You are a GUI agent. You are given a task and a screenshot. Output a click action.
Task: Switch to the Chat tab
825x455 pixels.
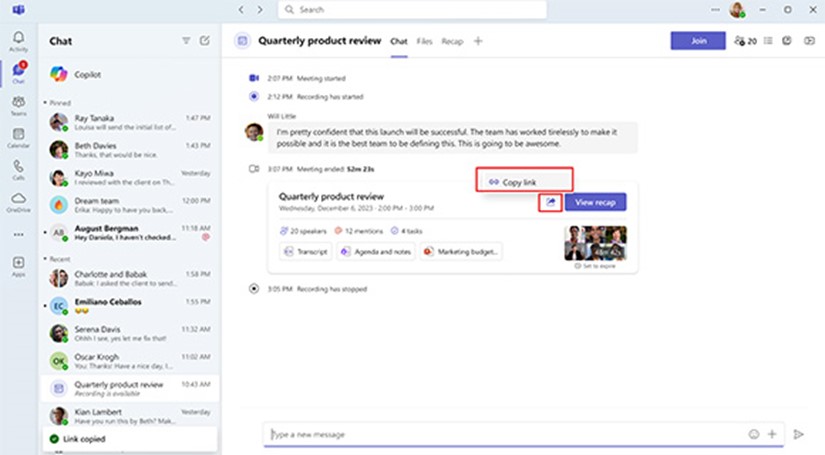tap(399, 41)
